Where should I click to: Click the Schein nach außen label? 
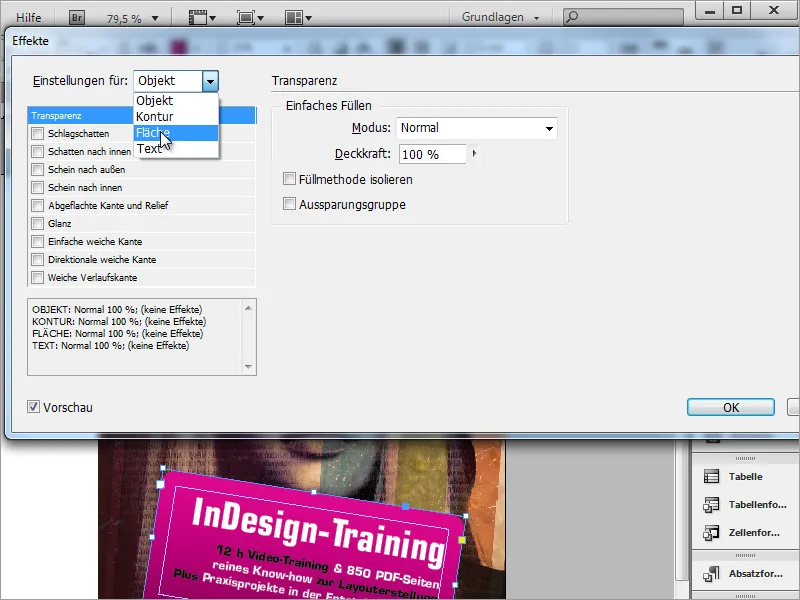(87, 169)
